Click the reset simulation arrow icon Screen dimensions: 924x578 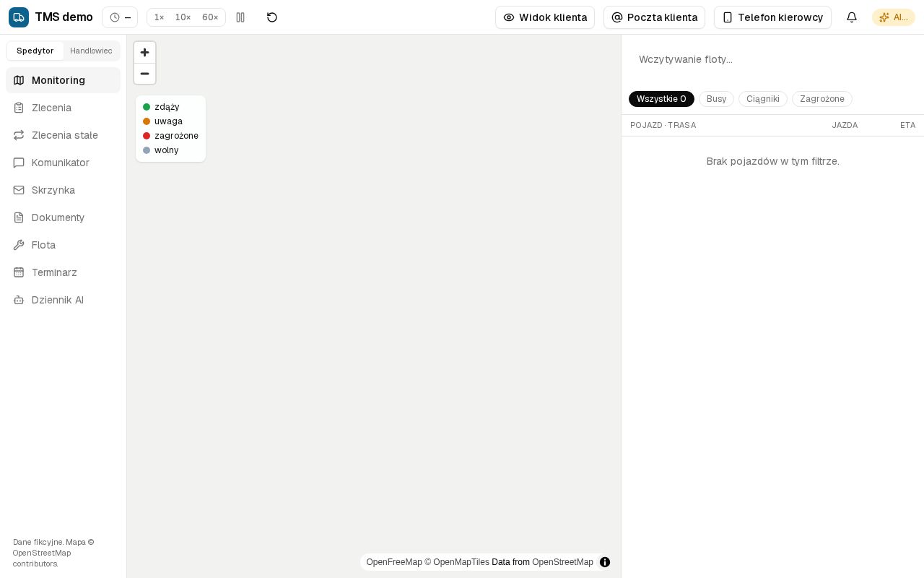tap(272, 17)
